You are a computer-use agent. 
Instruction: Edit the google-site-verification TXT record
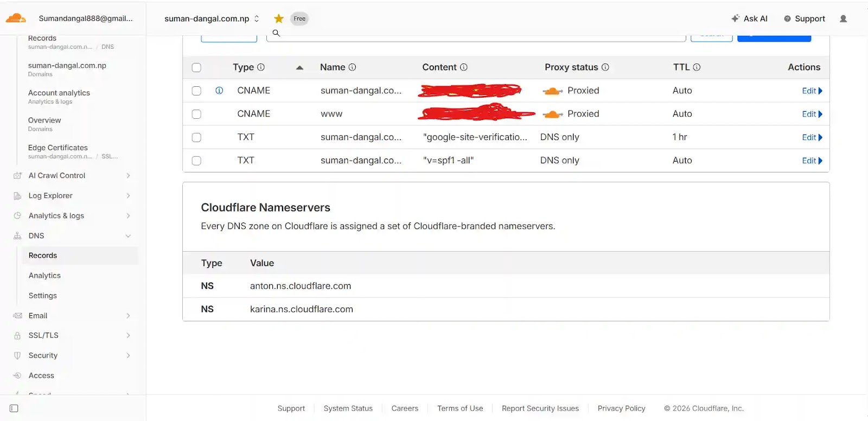(x=812, y=138)
